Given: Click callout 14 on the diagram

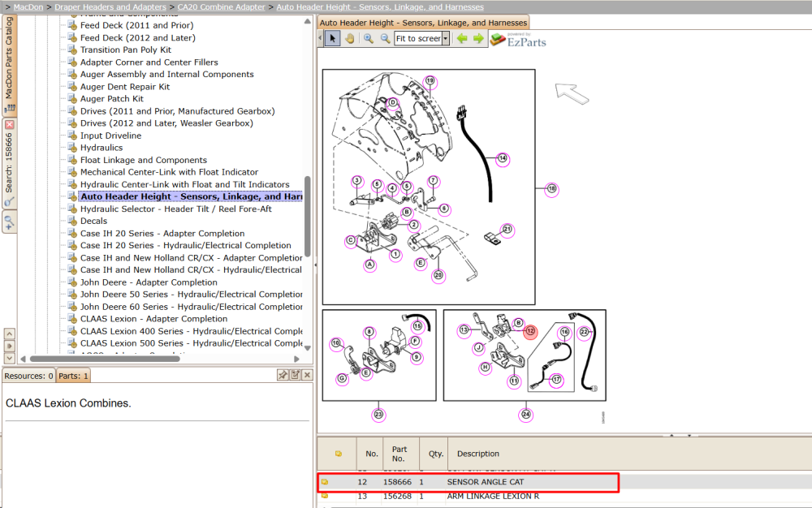Looking at the screenshot, I should click(503, 158).
